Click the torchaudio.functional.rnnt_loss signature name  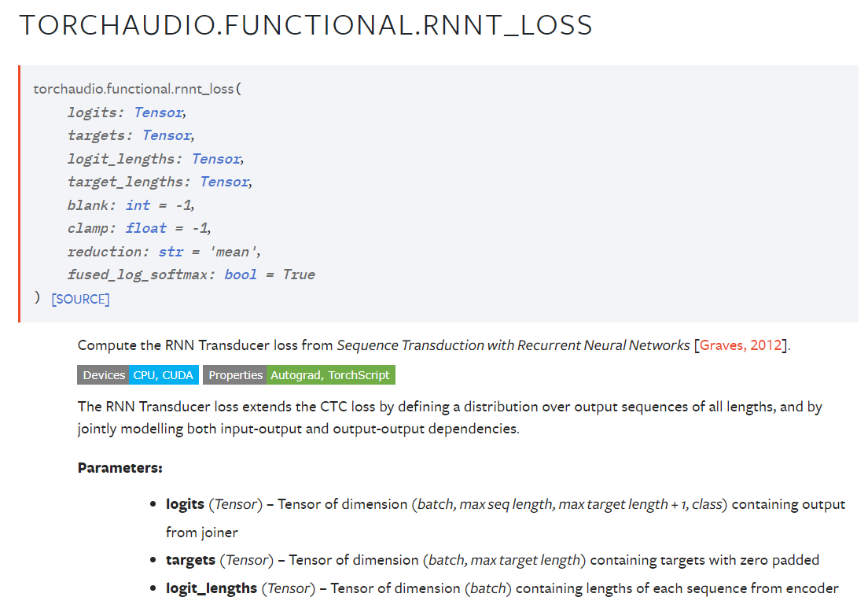[x=134, y=89]
